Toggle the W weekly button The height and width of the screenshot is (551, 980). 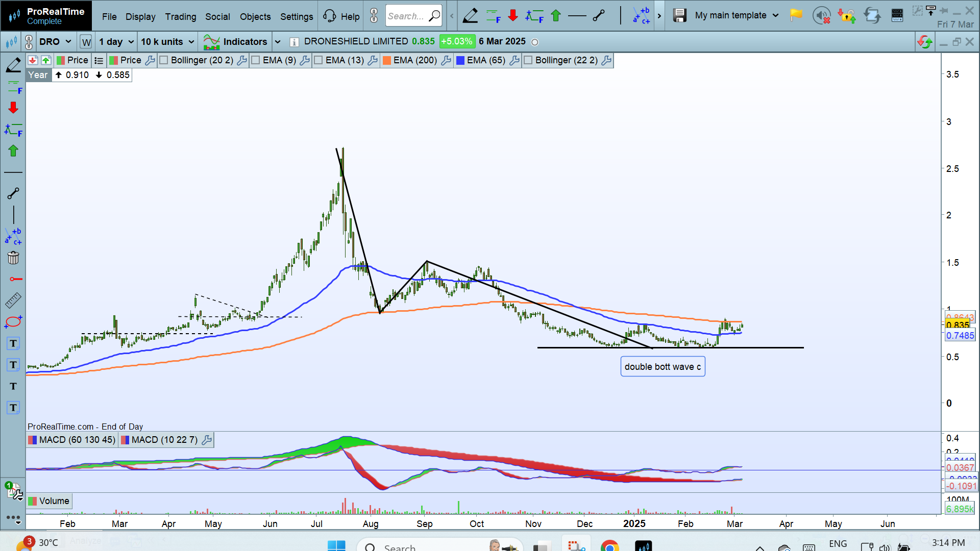[x=86, y=42]
